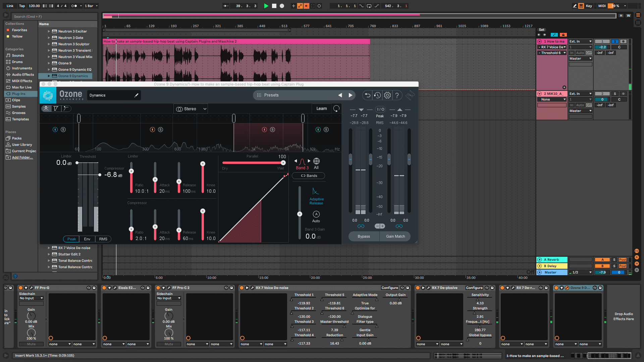Toggle the orange lock envelopes icon
Viewport: 644px width, 362px height.
coord(563,35)
